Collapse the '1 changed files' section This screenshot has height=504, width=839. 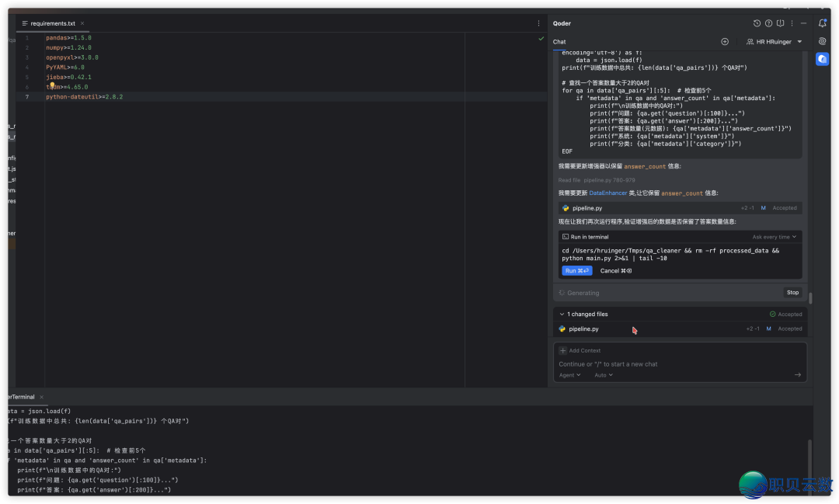562,315
